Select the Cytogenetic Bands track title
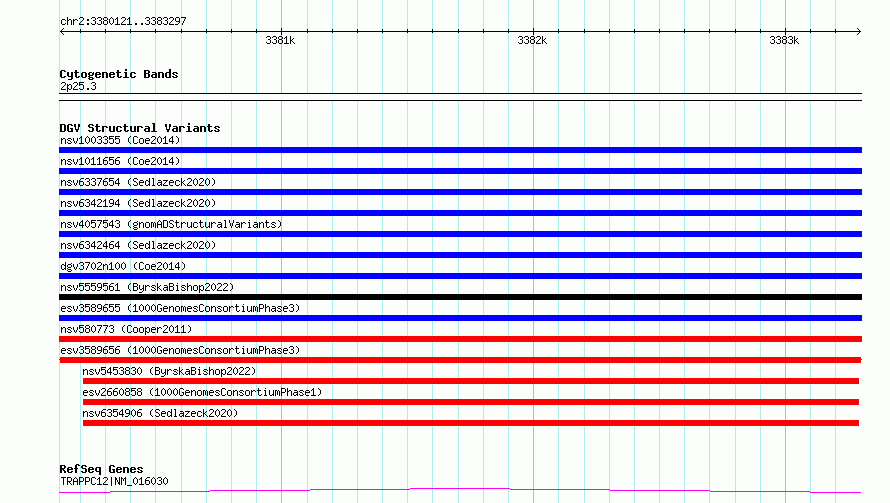890x503 pixels. (x=119, y=74)
